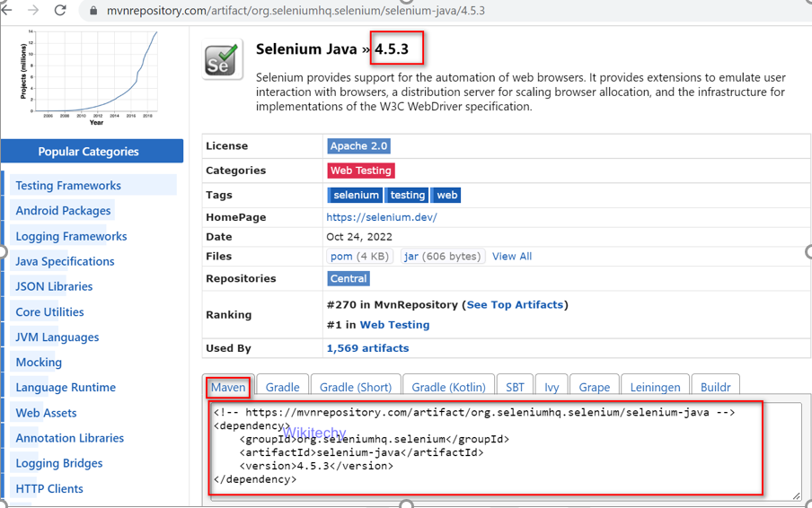
Task: Download the jar file
Action: [411, 256]
